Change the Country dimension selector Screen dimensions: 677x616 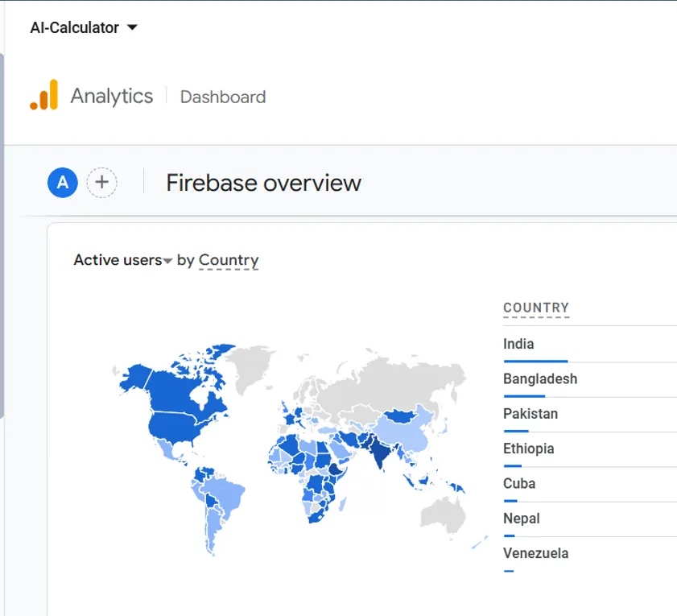(x=228, y=260)
